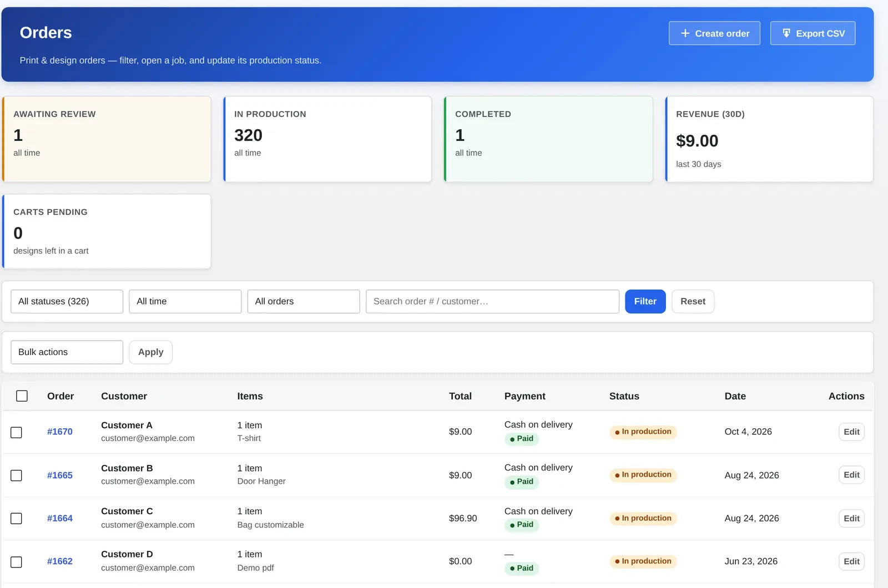The width and height of the screenshot is (888, 588).
Task: Select the In Production stat card
Action: click(x=327, y=139)
